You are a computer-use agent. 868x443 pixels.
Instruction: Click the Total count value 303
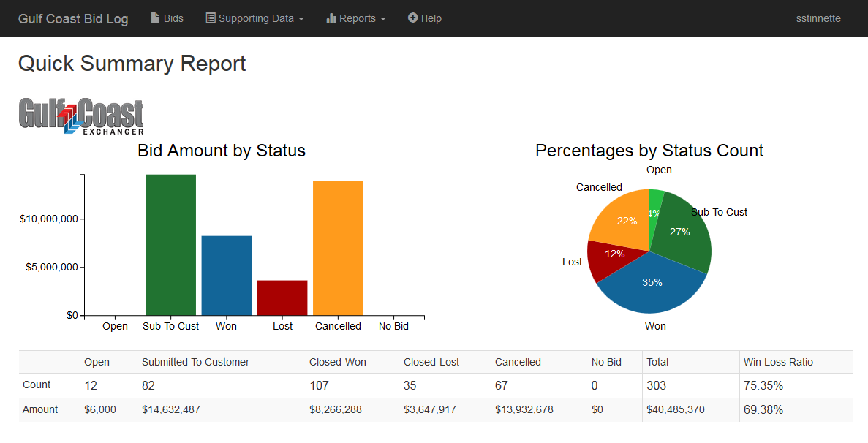(x=656, y=385)
